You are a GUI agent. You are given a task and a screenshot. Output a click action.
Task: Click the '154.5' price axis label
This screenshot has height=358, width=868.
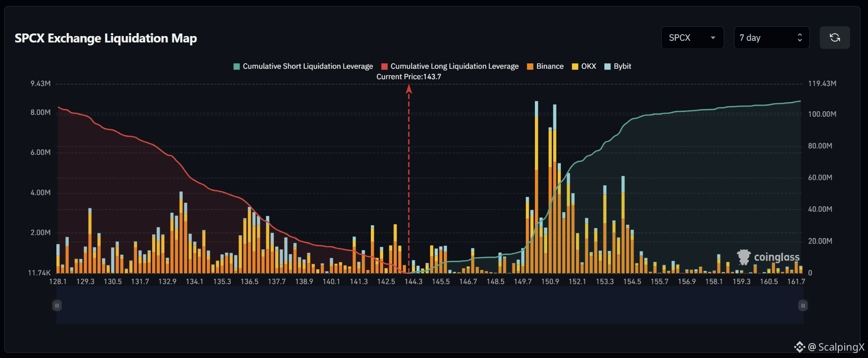point(632,281)
